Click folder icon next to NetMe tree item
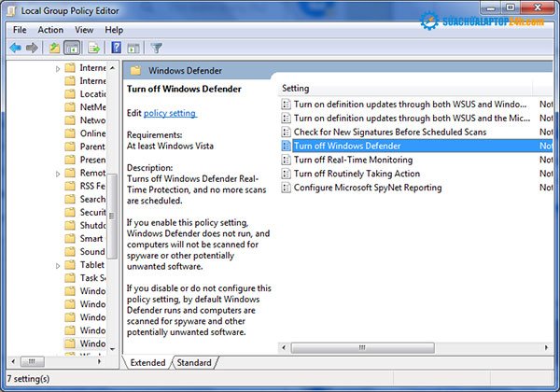The height and width of the screenshot is (392, 560). 70,107
